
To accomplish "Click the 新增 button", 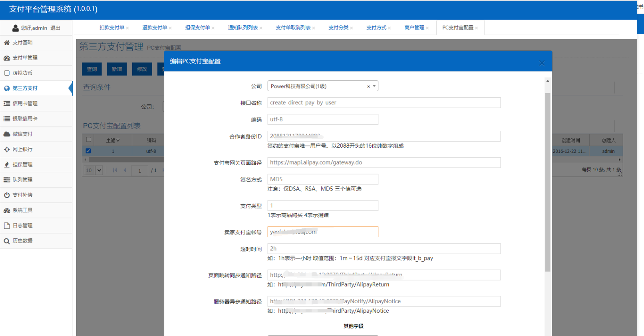I will 117,69.
